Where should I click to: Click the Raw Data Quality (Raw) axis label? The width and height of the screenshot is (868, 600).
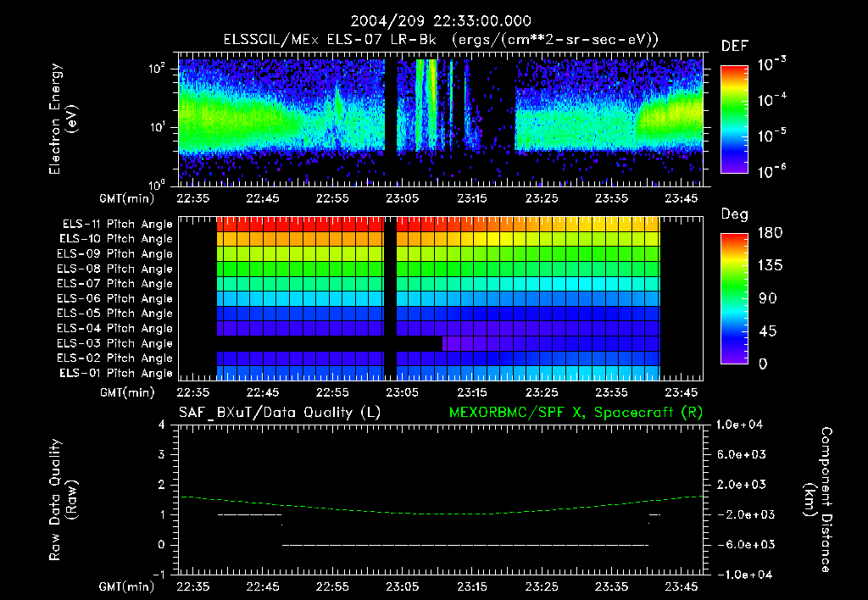pos(63,500)
